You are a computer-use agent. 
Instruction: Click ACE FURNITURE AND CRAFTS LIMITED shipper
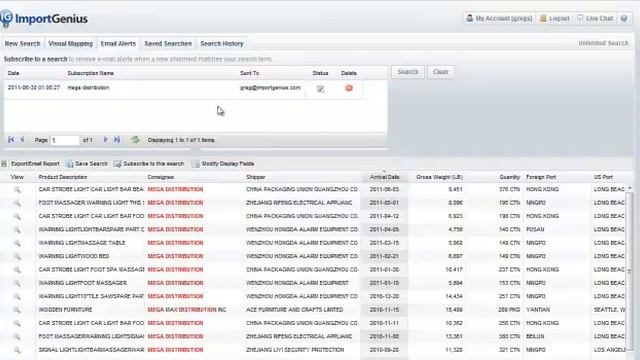coord(294,310)
